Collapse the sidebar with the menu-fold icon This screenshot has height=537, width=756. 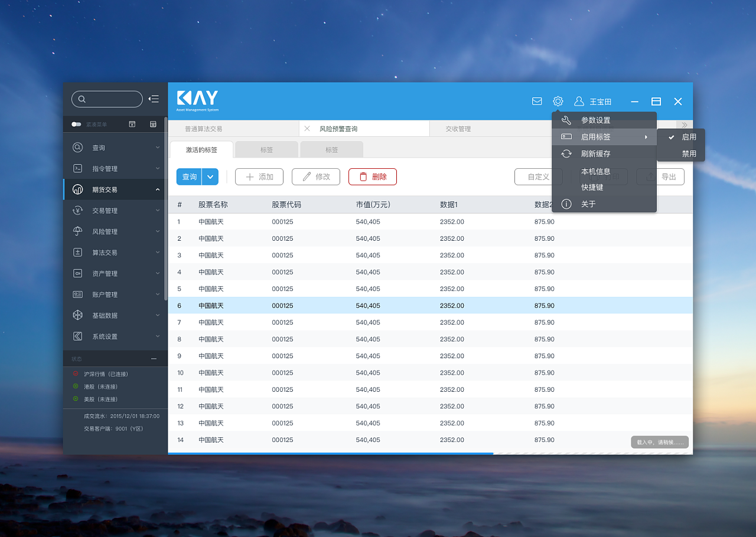pos(154,99)
